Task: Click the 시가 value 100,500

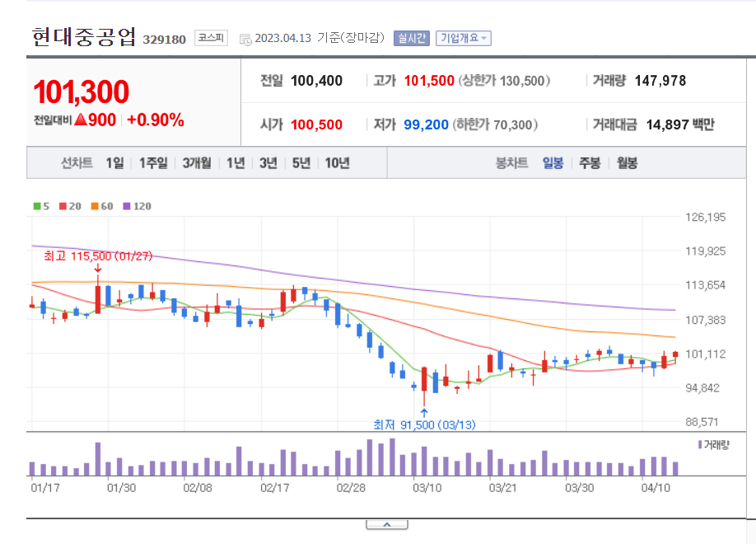Action: [316, 124]
